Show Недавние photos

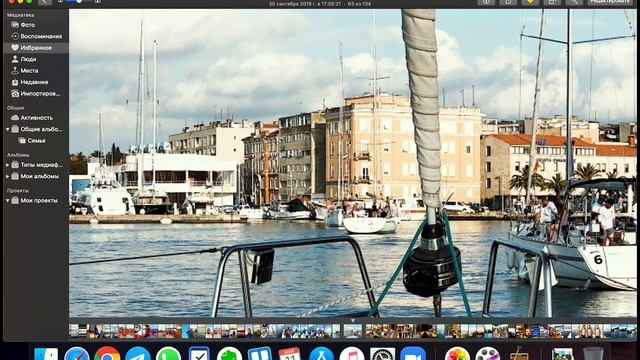point(36,82)
